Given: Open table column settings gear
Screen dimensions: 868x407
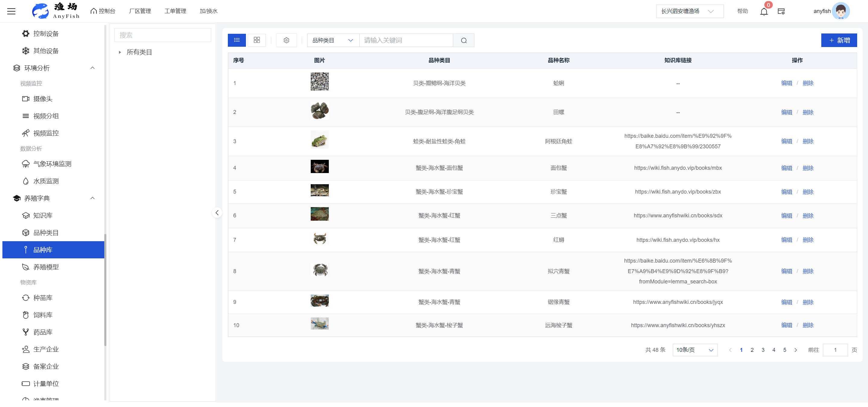Looking at the screenshot, I should pos(286,40).
